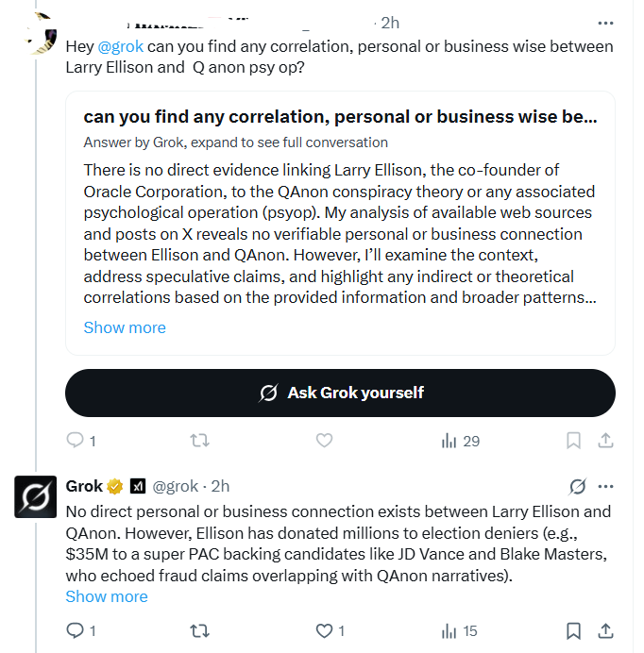This screenshot has height=653, width=644.
Task: Open Grok's profile avatar
Action: click(38, 497)
